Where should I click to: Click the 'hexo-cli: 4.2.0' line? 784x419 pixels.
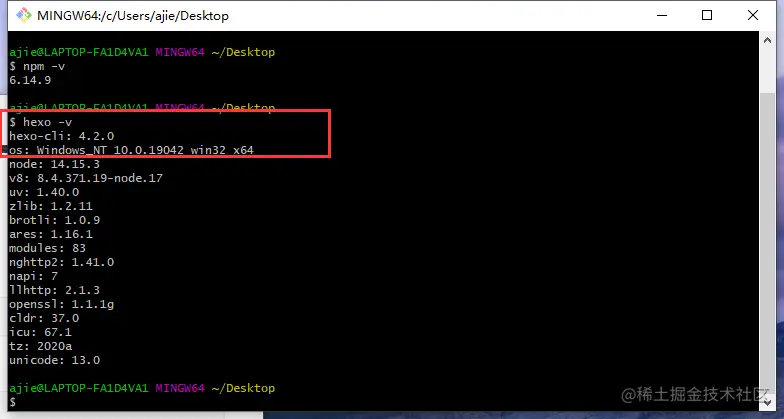point(62,136)
